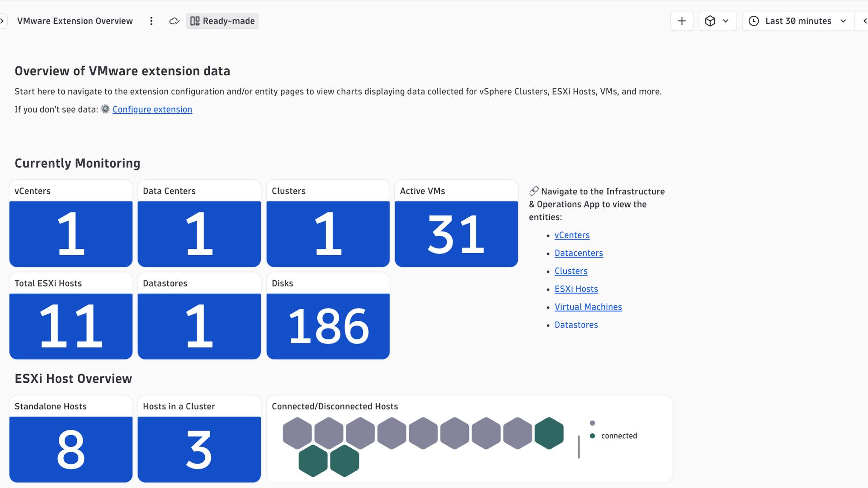Click the ESXi Host Overview heading
Viewport: 868px width, 488px height.
tap(73, 379)
